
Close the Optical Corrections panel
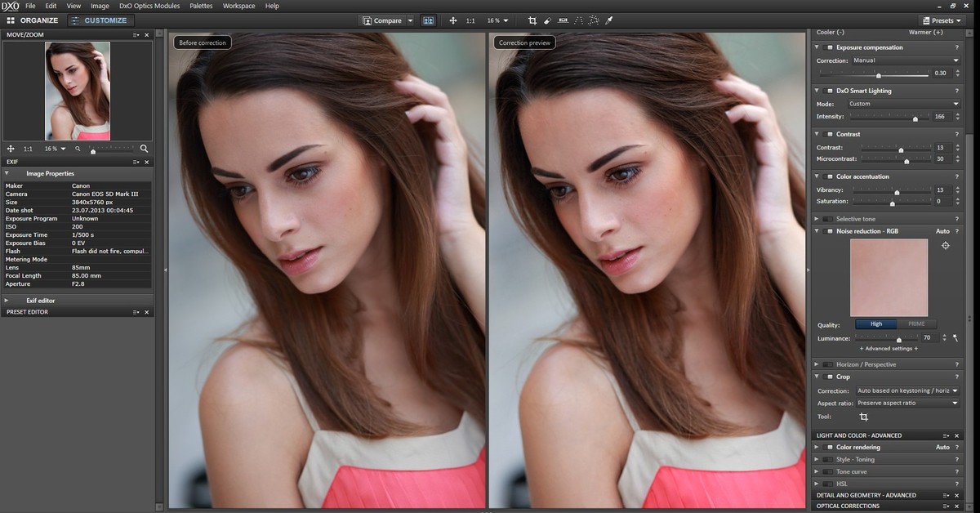point(958,506)
